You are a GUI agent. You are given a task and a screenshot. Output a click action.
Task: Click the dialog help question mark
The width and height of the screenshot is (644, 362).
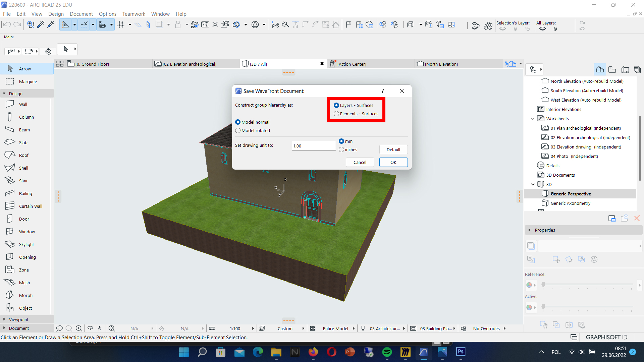point(382,91)
